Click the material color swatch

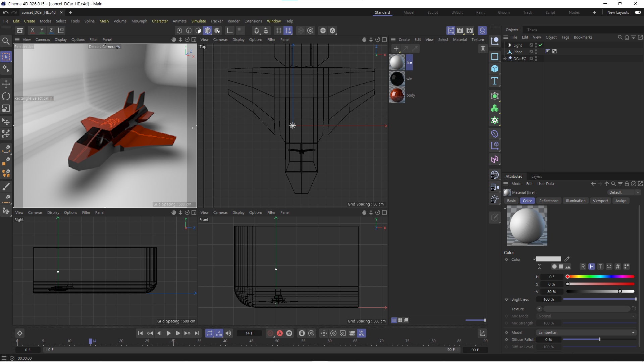click(548, 259)
